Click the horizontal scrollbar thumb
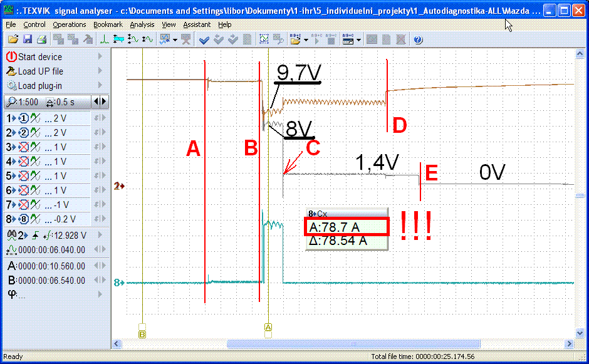 click(353, 344)
